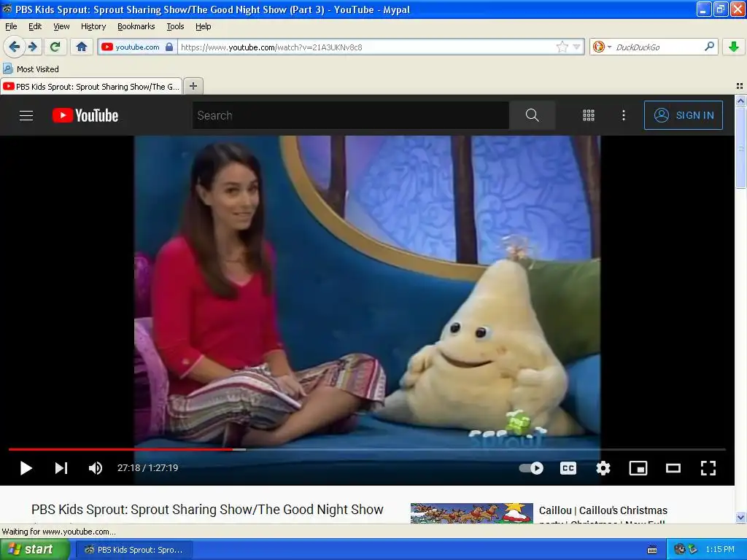Reload the current page
This screenshot has width=747, height=560.
pos(55,47)
